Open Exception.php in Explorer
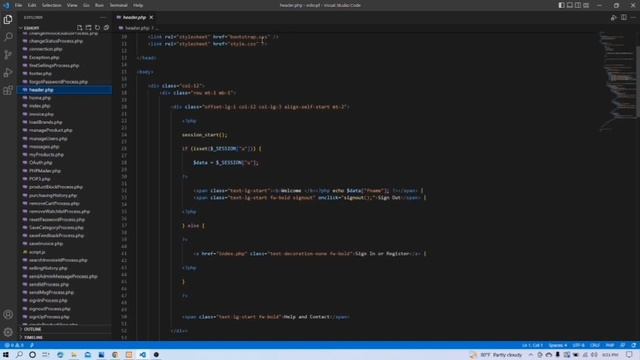This screenshot has width=640, height=360. 44,57
